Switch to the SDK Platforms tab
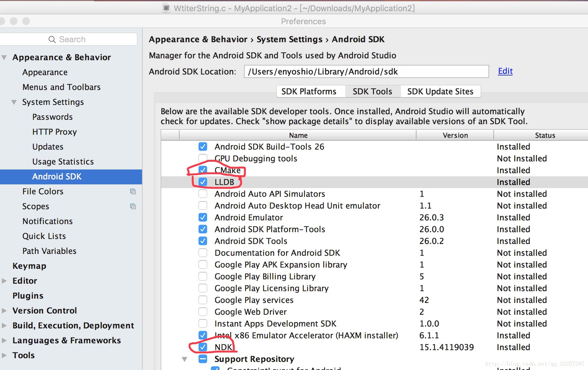The height and width of the screenshot is (370, 588). (310, 91)
